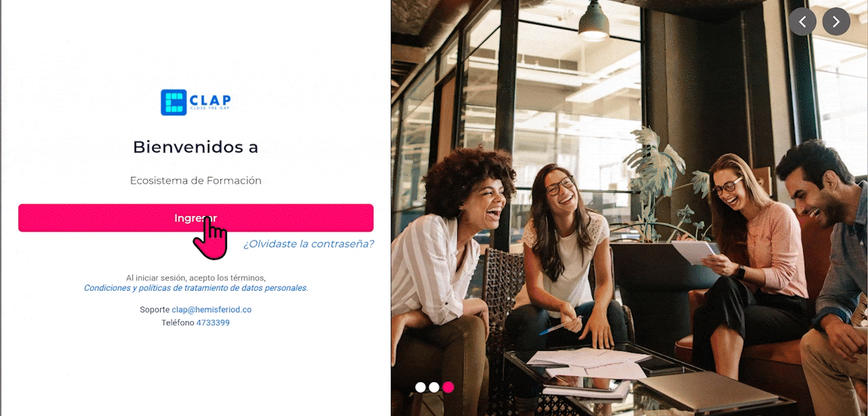The width and height of the screenshot is (868, 416).
Task: Click the pink Ingresar button
Action: click(196, 218)
